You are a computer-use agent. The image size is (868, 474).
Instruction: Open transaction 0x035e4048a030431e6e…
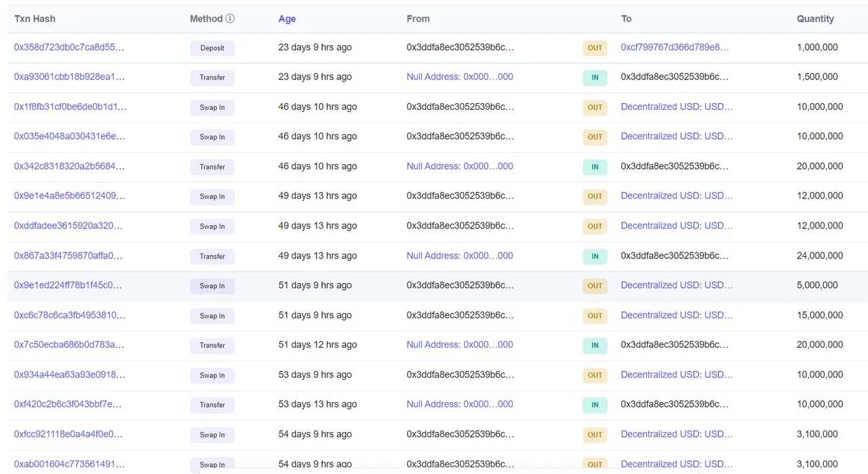[x=69, y=136]
